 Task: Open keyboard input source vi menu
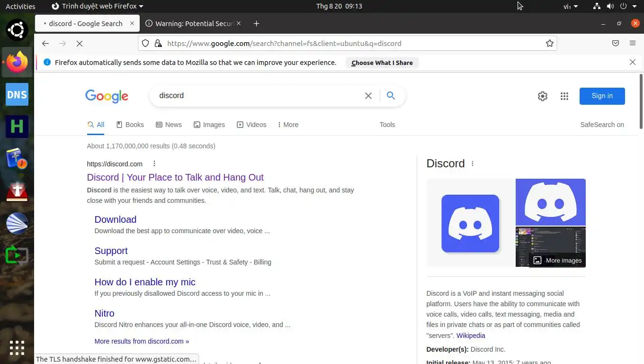click(571, 6)
